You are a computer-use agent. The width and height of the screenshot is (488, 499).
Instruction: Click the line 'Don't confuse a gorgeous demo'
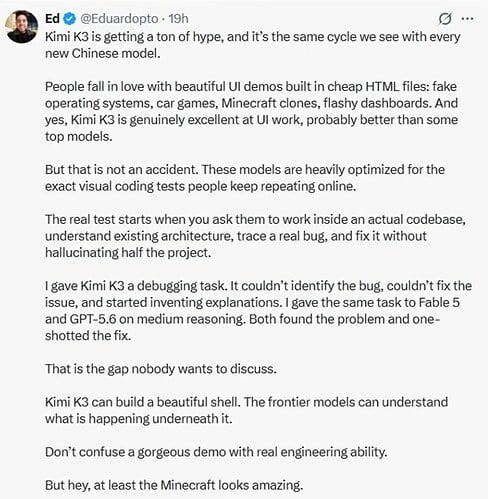216,452
